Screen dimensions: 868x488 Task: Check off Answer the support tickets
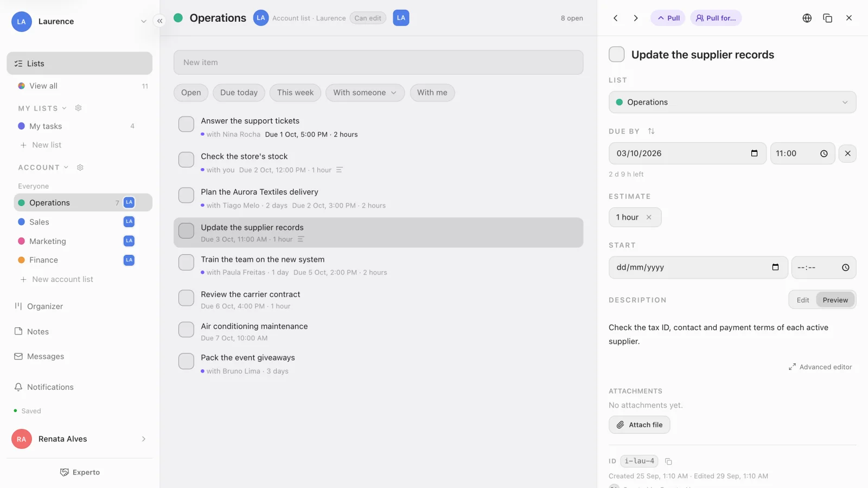[186, 124]
